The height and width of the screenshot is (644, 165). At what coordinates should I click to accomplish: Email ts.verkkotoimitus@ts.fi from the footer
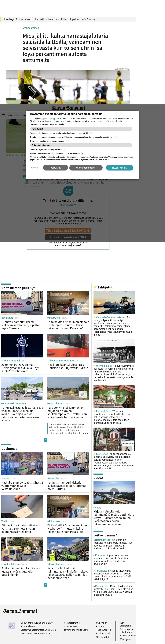(76, 630)
